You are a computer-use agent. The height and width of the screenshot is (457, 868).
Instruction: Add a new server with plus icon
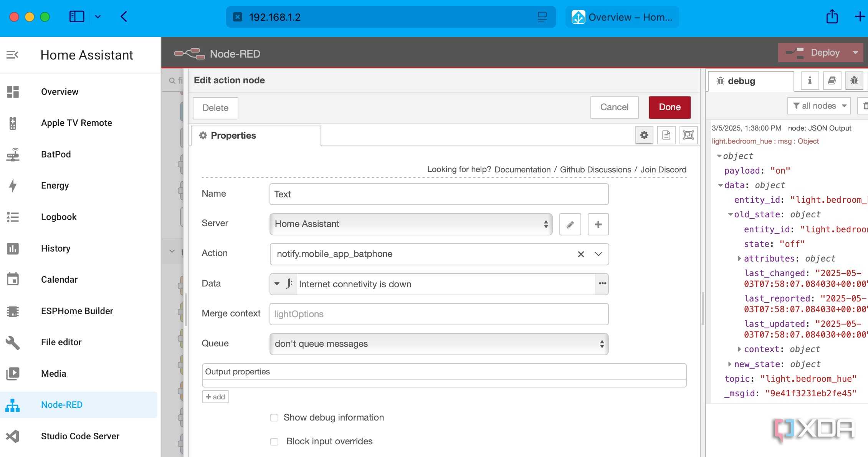pyautogui.click(x=598, y=224)
